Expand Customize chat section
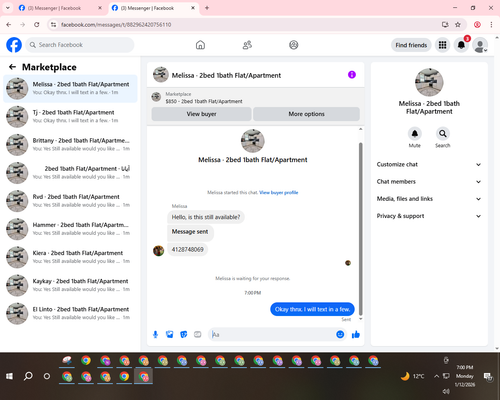This screenshot has height=400, width=500. click(429, 164)
